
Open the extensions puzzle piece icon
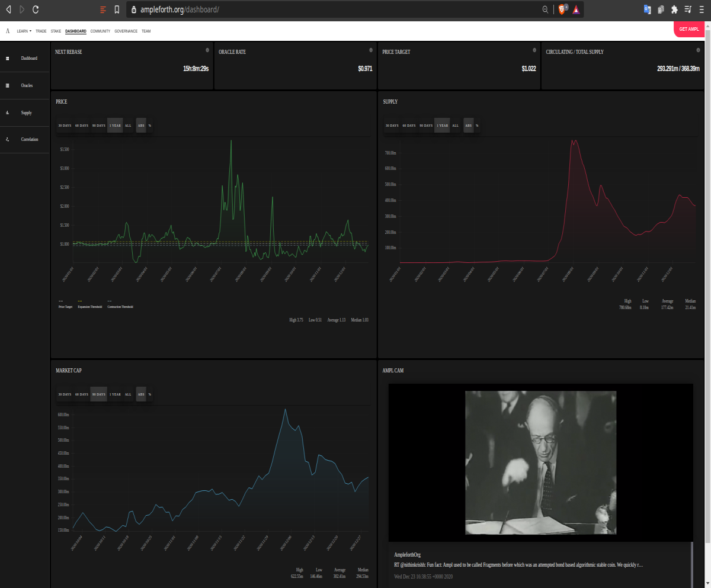coord(674,9)
